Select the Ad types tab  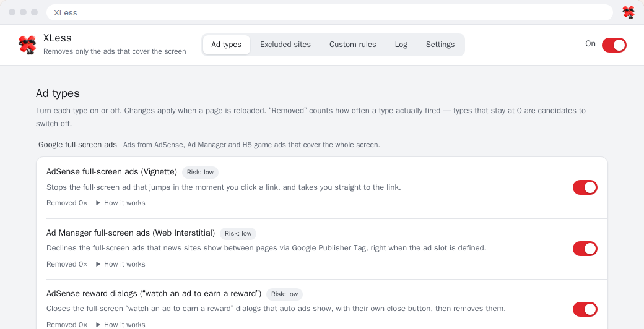tap(226, 45)
